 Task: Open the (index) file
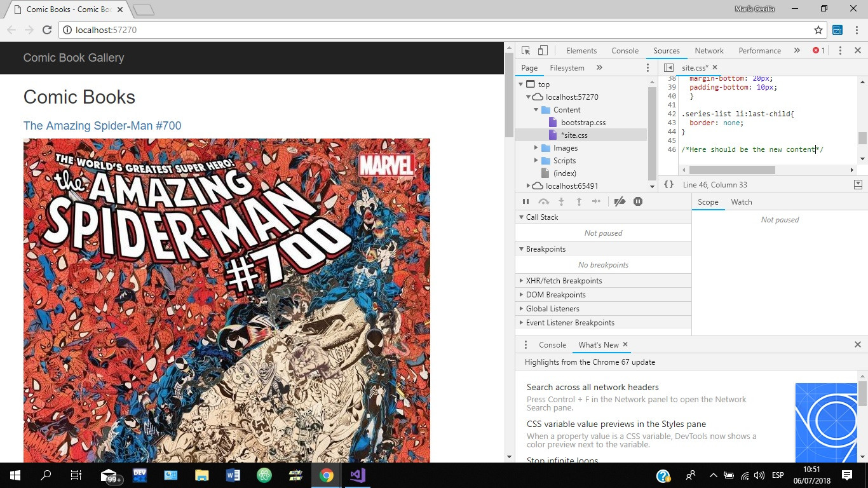[564, 173]
